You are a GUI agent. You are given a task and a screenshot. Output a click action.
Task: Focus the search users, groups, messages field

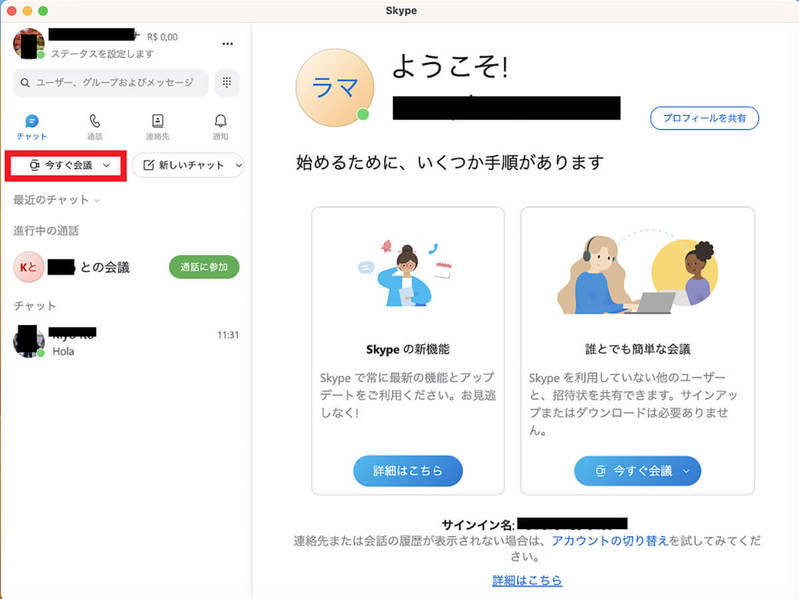tap(111, 83)
